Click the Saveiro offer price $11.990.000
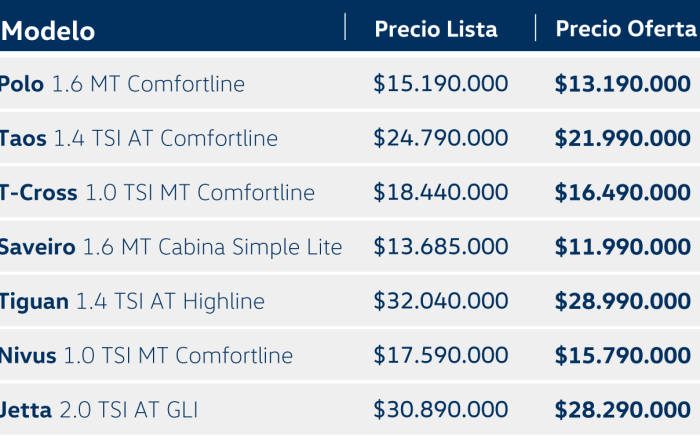The height and width of the screenshot is (441, 700). [x=623, y=247]
